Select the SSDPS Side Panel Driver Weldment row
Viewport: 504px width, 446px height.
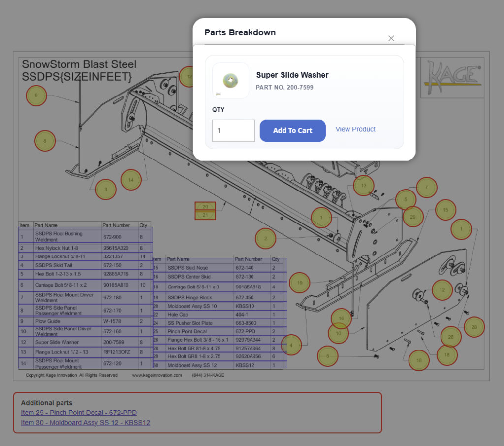(x=85, y=331)
